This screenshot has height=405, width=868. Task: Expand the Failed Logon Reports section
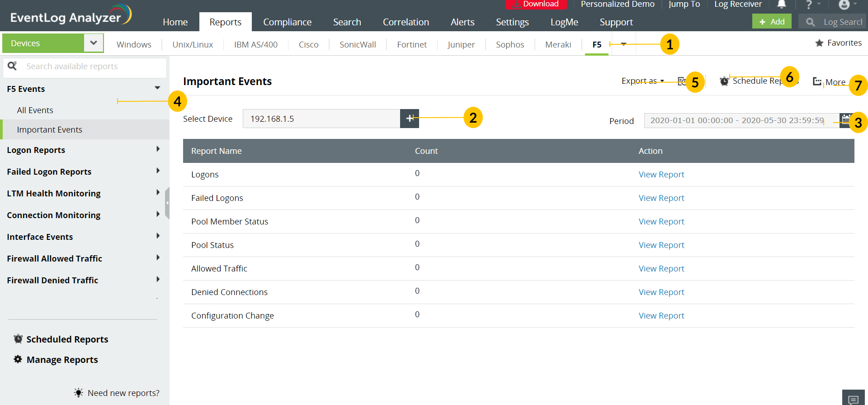coord(158,171)
